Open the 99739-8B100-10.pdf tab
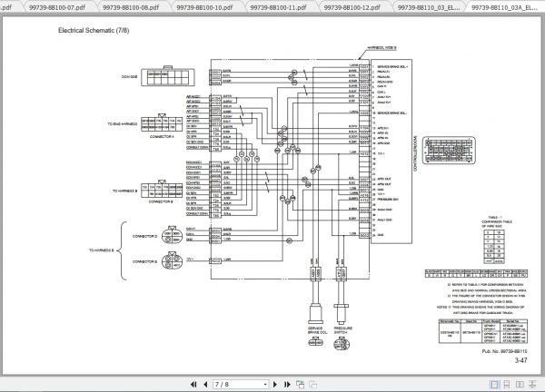This screenshot has width=545, height=392. tap(204, 7)
